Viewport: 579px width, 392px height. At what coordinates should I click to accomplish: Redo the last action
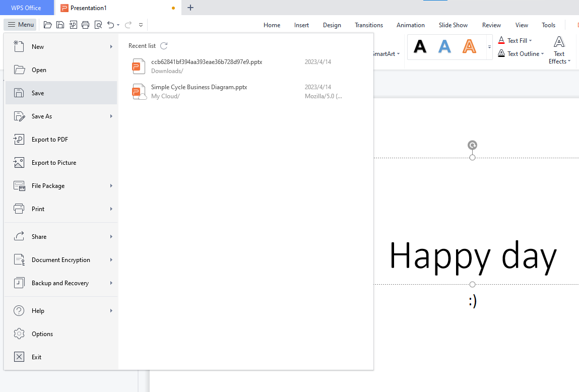(127, 24)
